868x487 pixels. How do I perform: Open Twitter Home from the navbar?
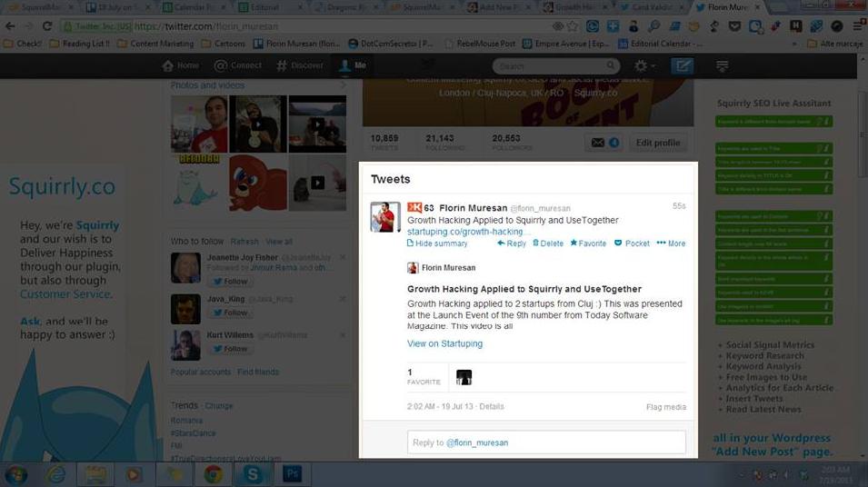181,65
